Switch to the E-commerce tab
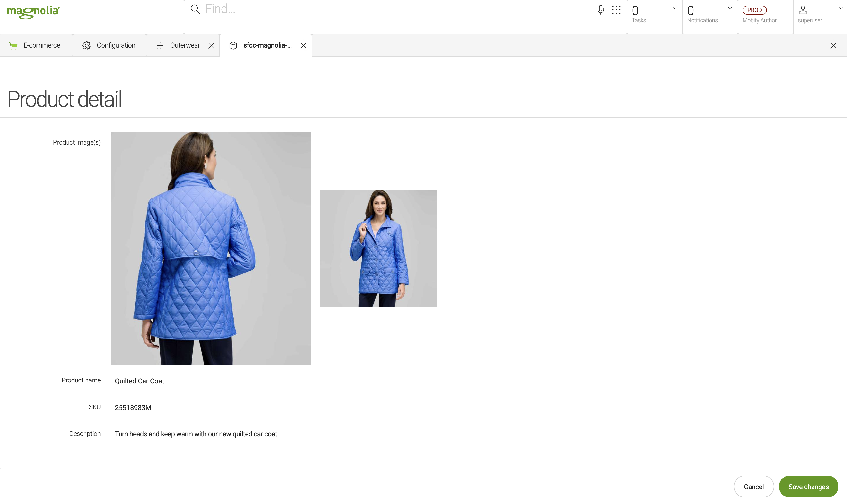The width and height of the screenshot is (847, 504). (x=42, y=46)
